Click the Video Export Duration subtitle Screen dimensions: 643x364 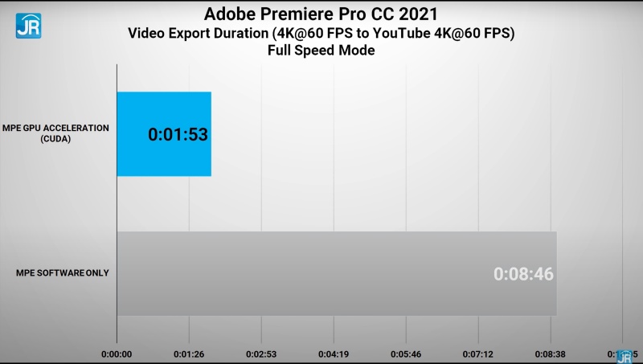(321, 34)
